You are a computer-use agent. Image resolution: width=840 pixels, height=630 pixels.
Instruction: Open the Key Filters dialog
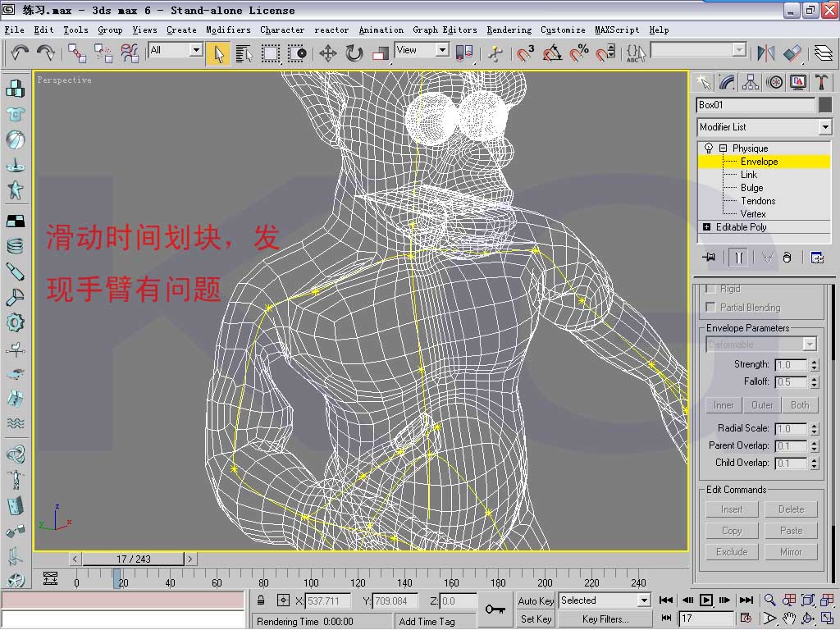tap(605, 619)
